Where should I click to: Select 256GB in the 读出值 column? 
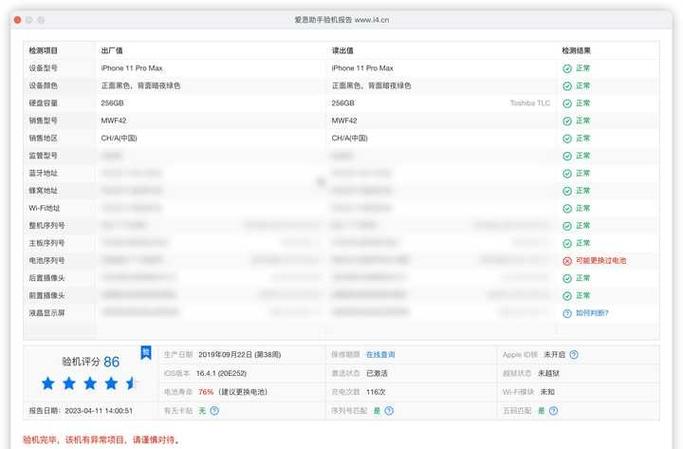tap(343, 103)
